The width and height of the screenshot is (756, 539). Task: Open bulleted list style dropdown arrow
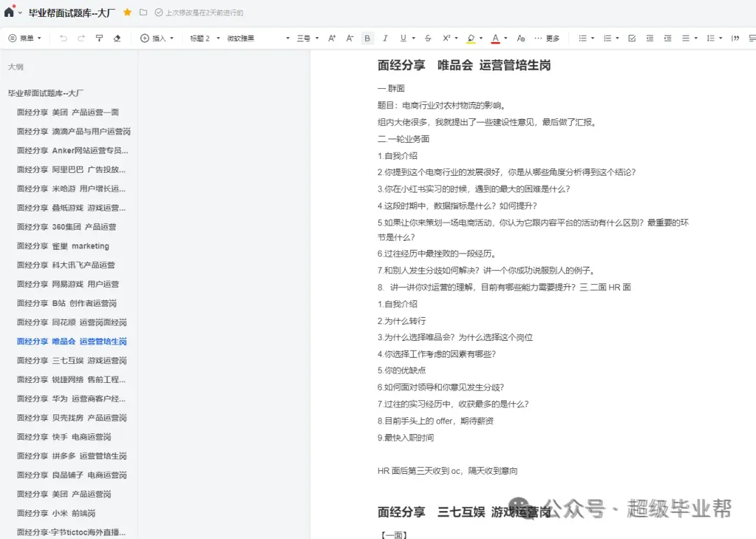(593, 38)
